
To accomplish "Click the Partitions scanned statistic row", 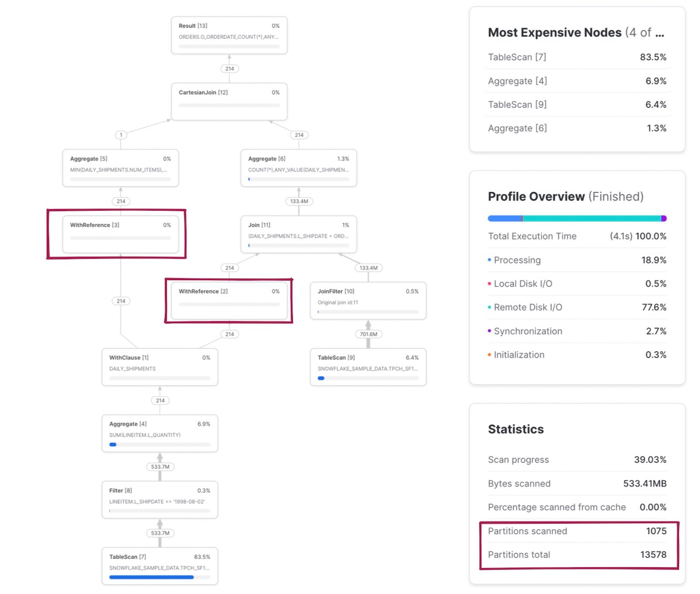I will tap(577, 531).
